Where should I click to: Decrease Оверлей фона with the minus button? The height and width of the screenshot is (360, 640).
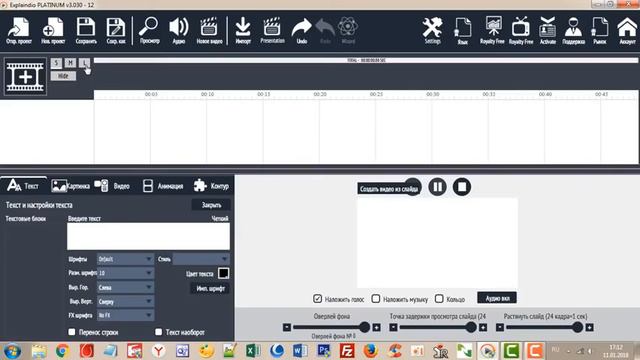pos(287,327)
